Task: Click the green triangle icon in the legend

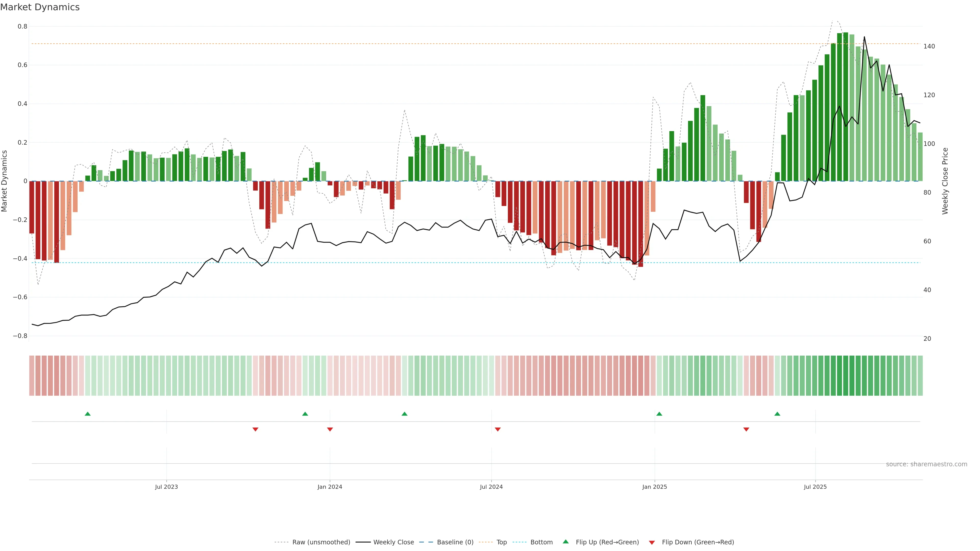Action: click(x=566, y=542)
